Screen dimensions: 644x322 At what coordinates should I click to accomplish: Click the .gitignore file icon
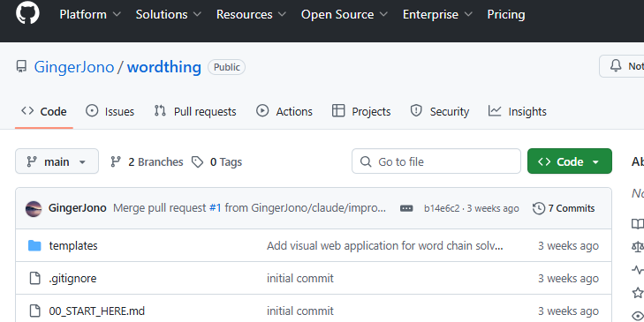click(x=35, y=278)
